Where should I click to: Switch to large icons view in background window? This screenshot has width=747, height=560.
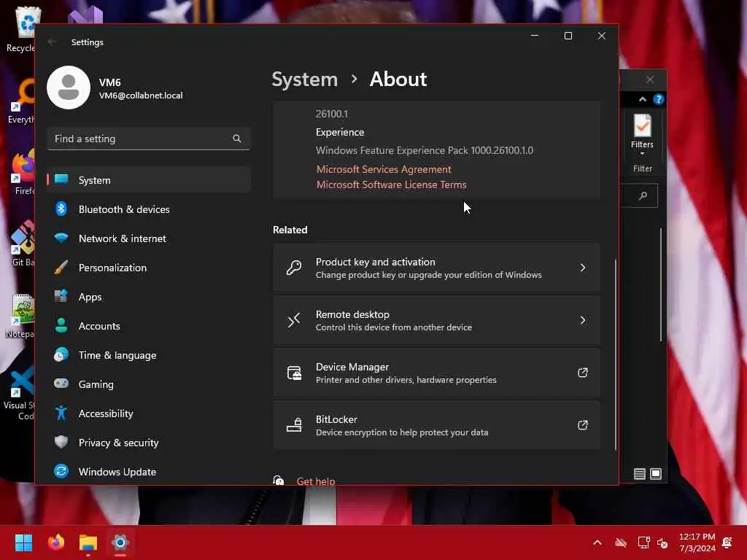pos(656,474)
